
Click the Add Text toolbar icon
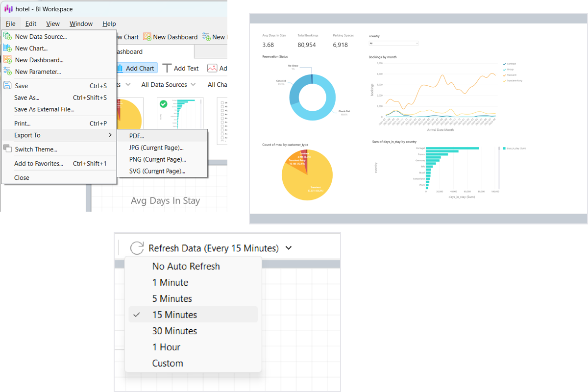tap(167, 68)
